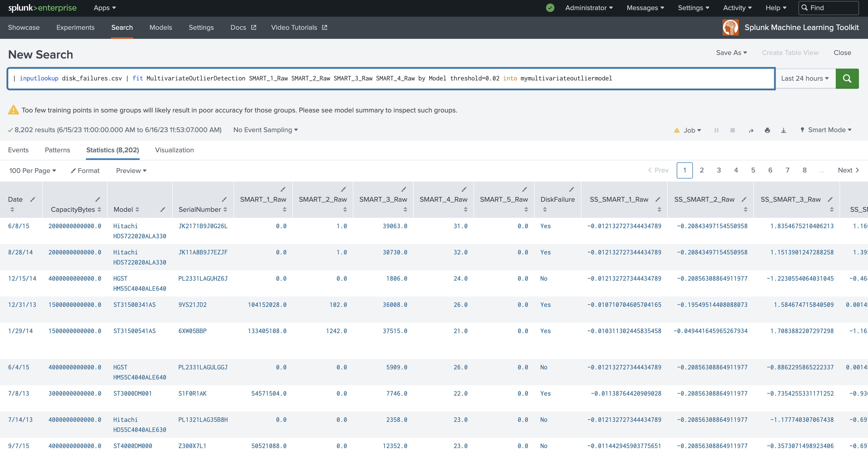Pause the search job
The width and height of the screenshot is (868, 471).
pos(716,130)
